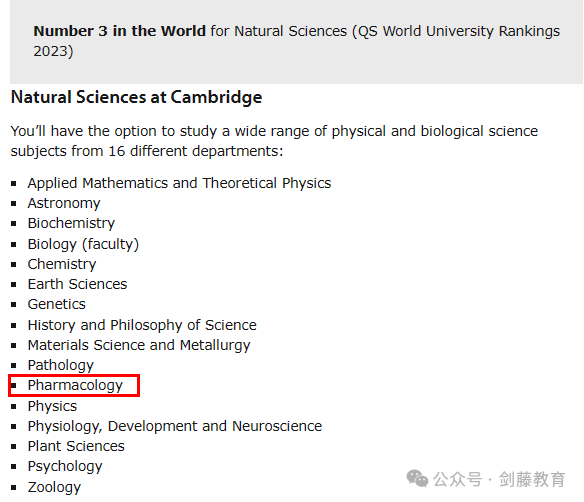
Task: Select the Astronomy department entry
Action: tap(64, 203)
